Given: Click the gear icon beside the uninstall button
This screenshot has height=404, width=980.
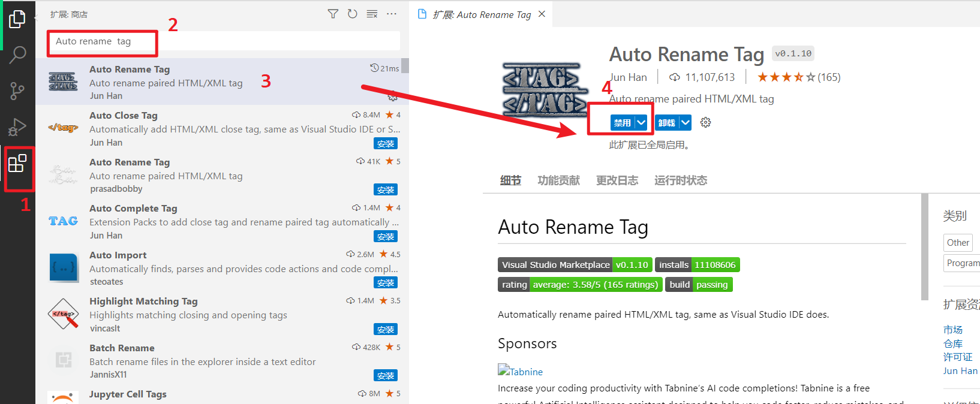Looking at the screenshot, I should tap(706, 122).
